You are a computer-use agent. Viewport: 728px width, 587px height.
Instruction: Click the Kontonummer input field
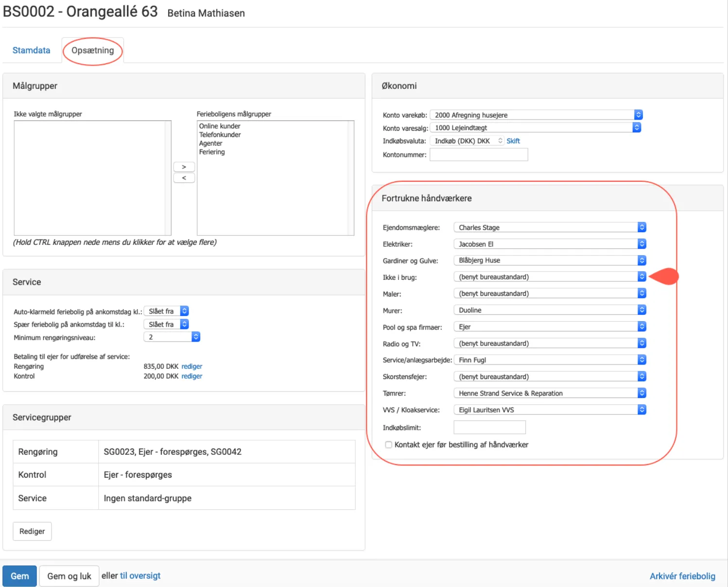[x=478, y=155]
